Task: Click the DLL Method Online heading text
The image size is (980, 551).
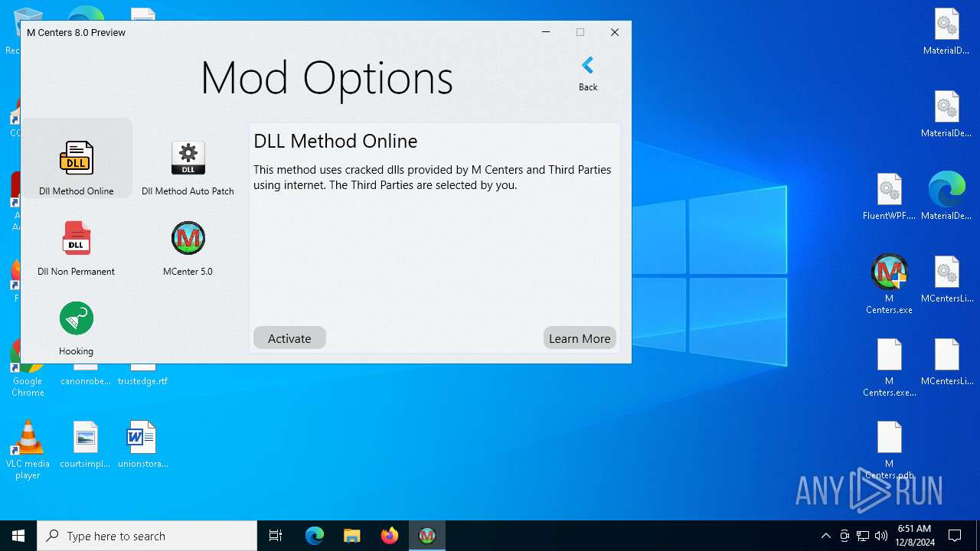Action: coord(335,141)
